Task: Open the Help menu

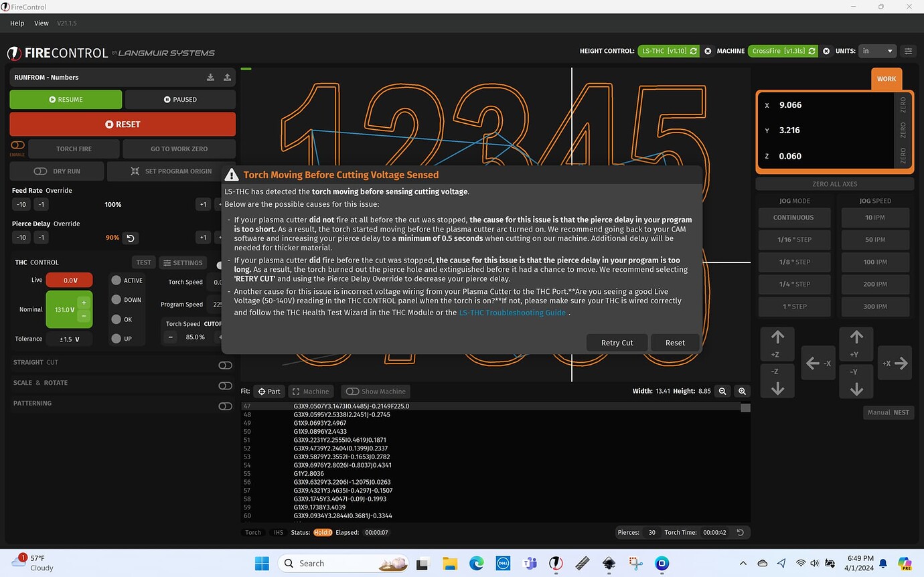Action: point(17,23)
